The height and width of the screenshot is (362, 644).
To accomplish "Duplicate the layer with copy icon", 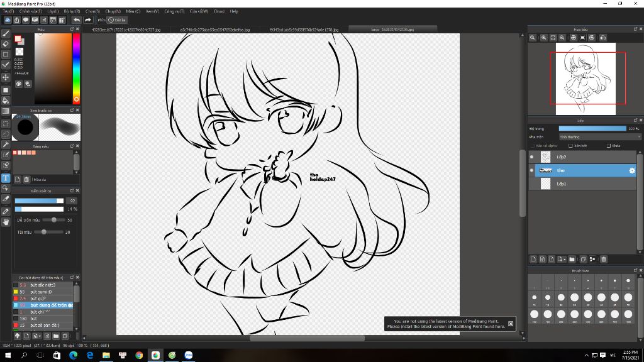I will 583,260.
